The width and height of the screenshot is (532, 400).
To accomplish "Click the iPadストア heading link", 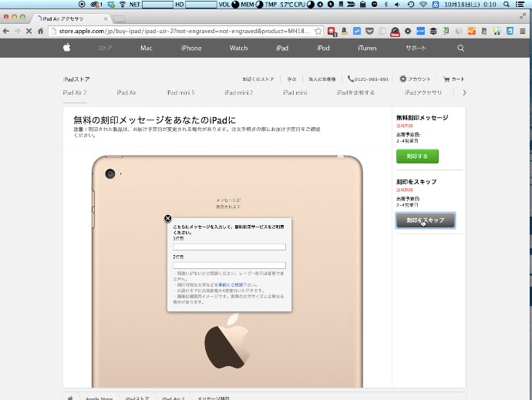I will (x=76, y=79).
